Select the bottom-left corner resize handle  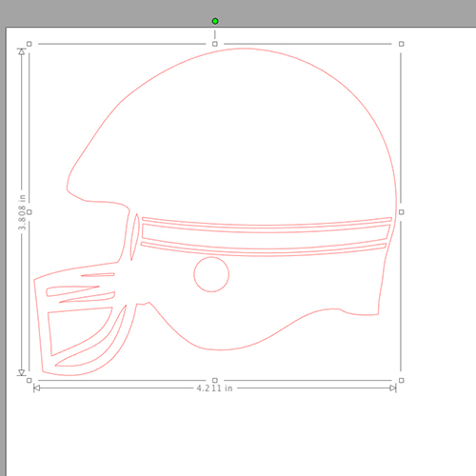[x=30, y=380]
